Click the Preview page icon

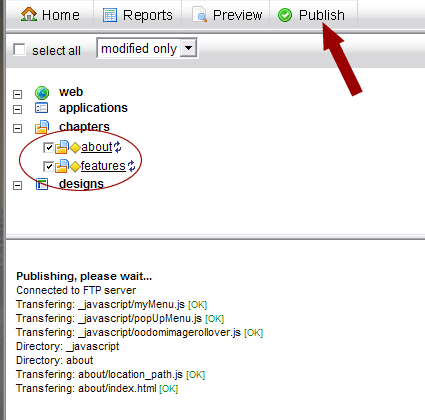click(x=199, y=15)
